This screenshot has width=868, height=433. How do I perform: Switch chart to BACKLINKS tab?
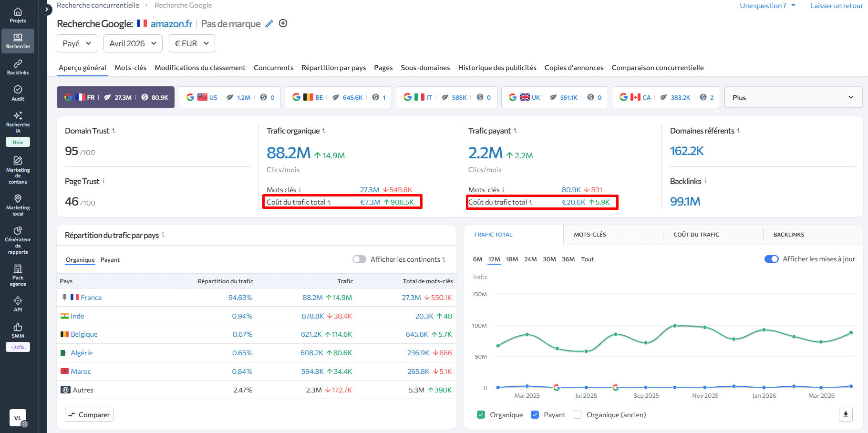coord(789,235)
